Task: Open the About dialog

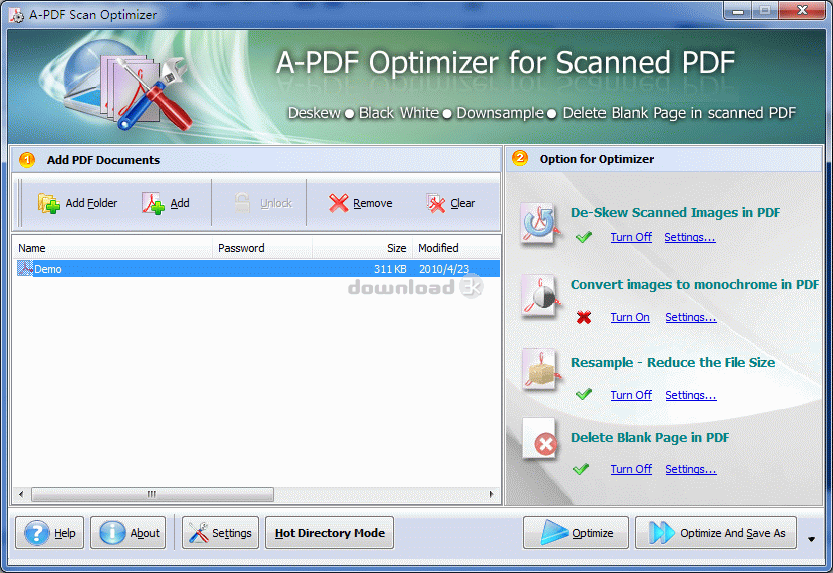Action: pos(128,533)
